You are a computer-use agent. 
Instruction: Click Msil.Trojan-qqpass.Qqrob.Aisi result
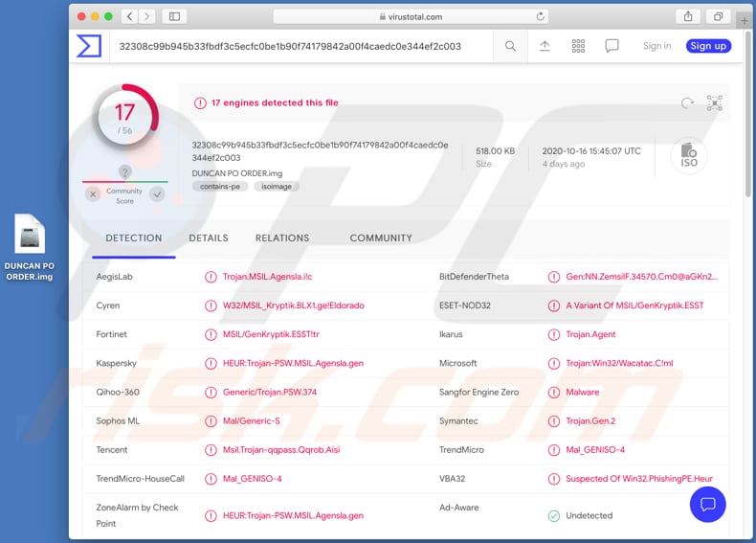tap(281, 450)
